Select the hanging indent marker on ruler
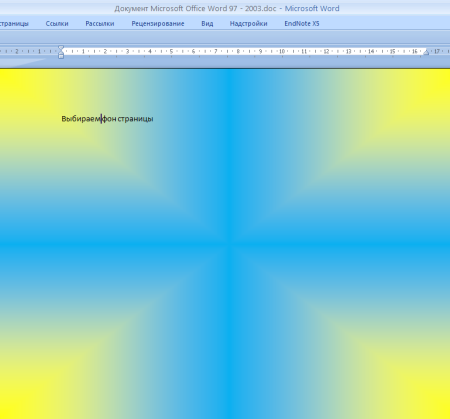The image size is (450, 419). [x=61, y=52]
